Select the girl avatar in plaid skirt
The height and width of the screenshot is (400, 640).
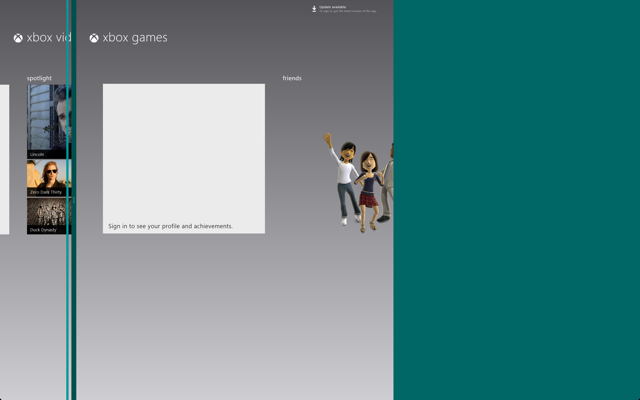(x=369, y=191)
